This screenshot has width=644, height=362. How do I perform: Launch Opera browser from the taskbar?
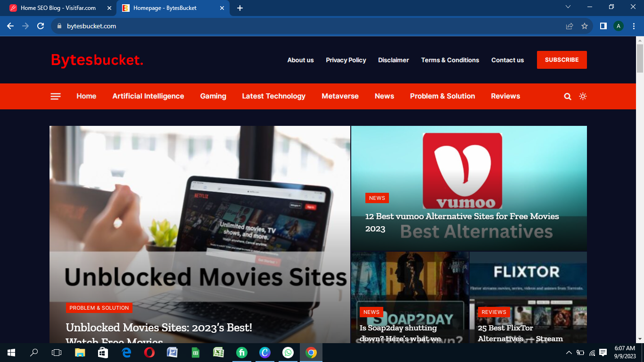click(x=149, y=352)
